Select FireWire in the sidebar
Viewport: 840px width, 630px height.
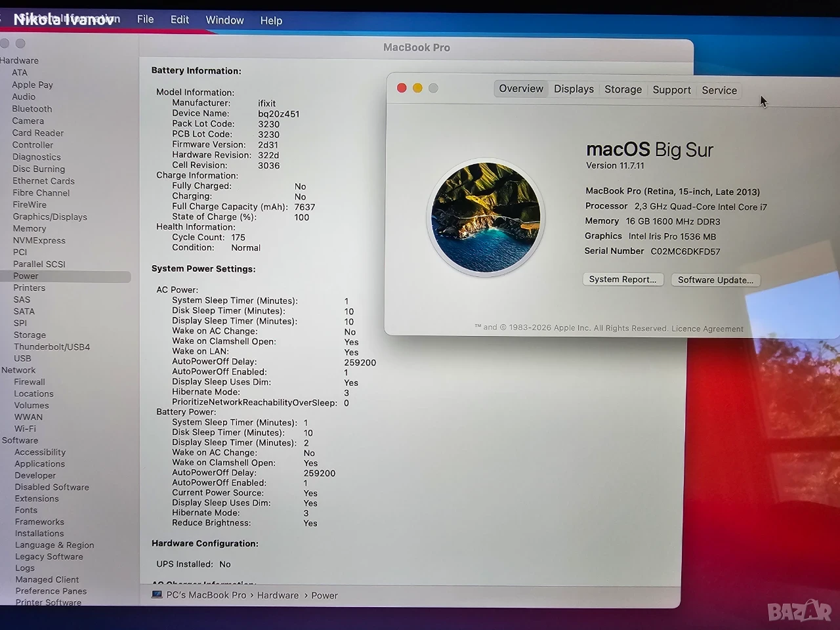click(30, 205)
